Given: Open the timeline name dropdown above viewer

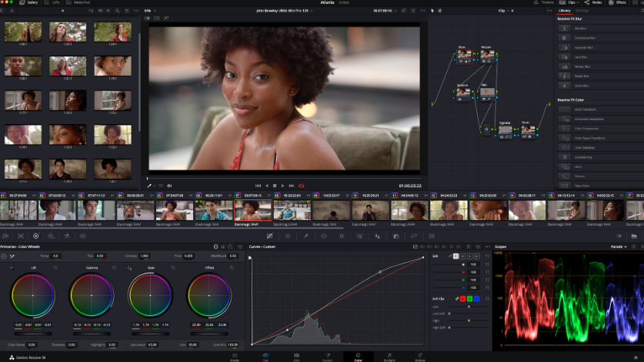Looking at the screenshot, I should (x=284, y=11).
